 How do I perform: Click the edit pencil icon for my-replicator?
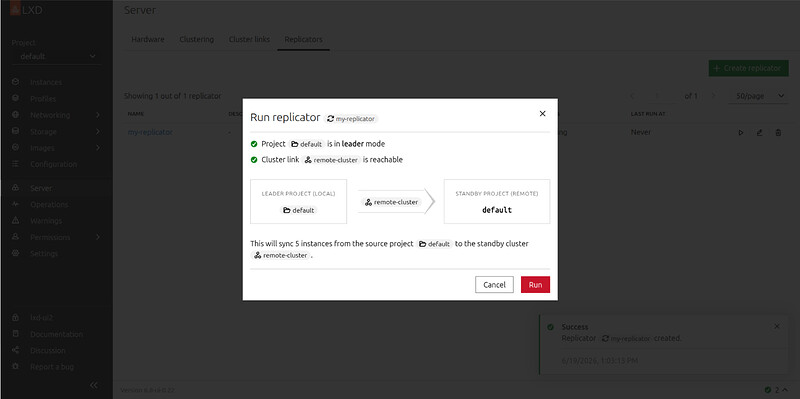coord(759,133)
